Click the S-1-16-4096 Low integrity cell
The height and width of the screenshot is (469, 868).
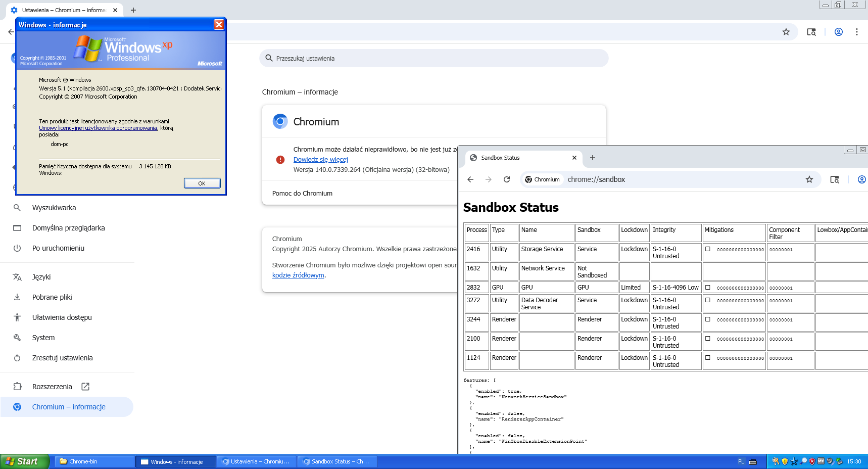676,288
